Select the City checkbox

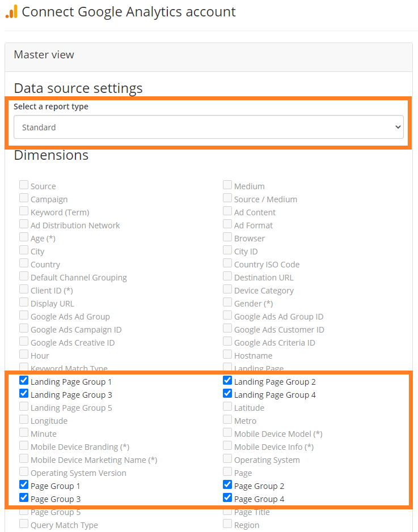(x=24, y=250)
